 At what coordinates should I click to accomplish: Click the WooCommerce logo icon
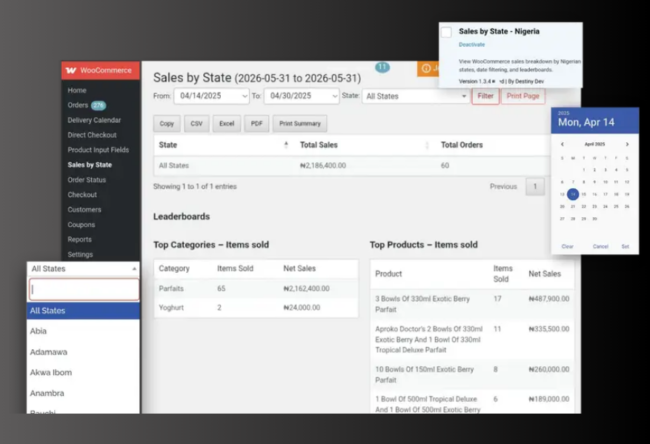(x=71, y=70)
